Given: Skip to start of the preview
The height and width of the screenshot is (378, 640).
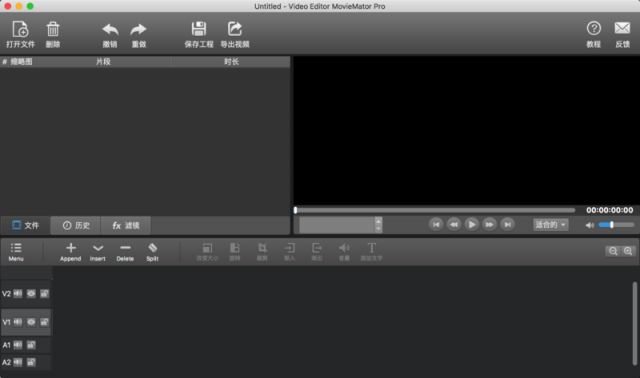Looking at the screenshot, I should pos(436,225).
